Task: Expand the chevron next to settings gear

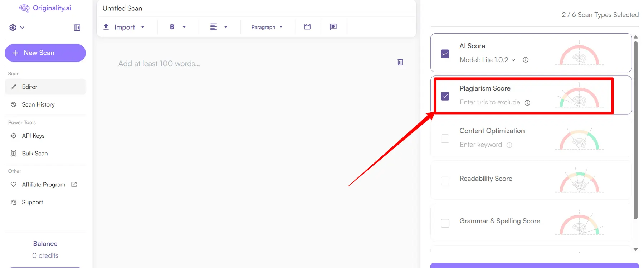Action: point(22,28)
